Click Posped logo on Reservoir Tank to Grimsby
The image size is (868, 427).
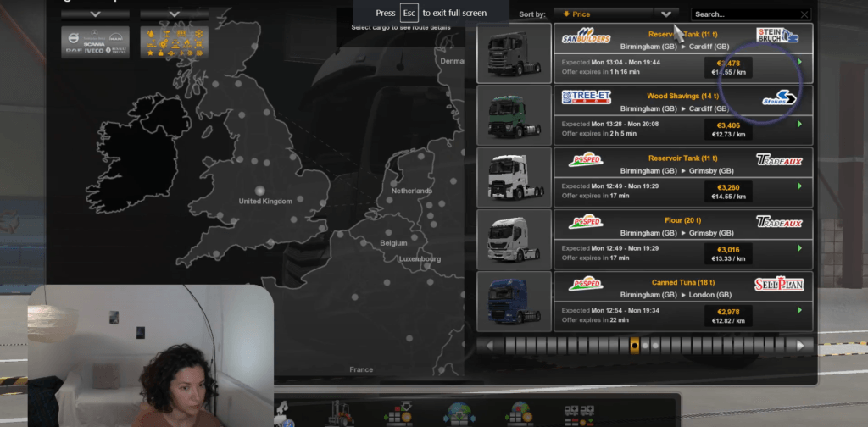click(586, 160)
